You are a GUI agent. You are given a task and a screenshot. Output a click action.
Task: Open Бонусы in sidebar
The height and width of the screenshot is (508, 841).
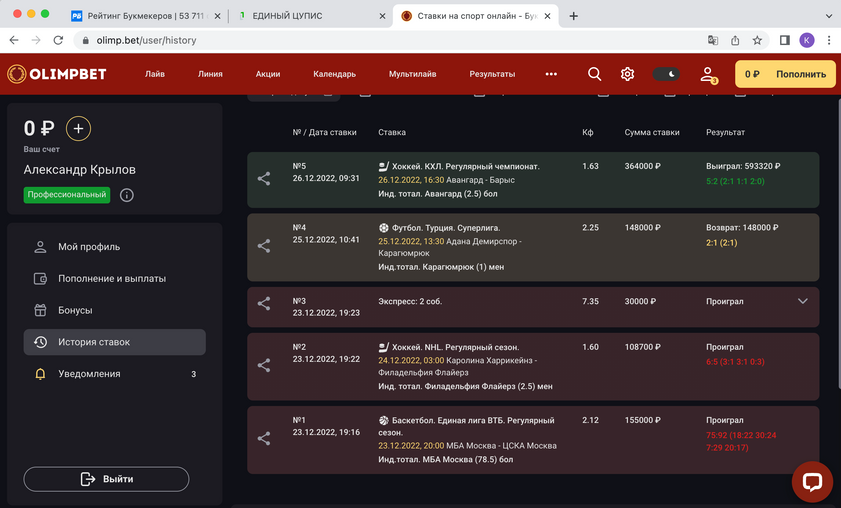(x=75, y=310)
